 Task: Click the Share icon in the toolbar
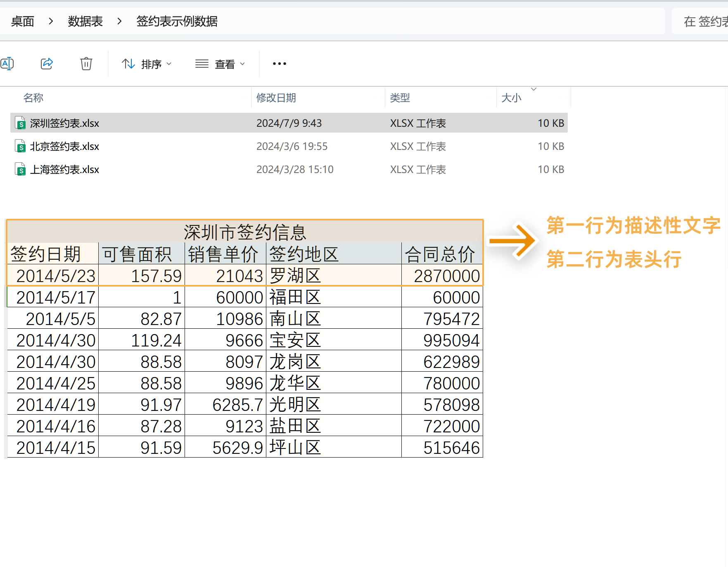point(47,64)
